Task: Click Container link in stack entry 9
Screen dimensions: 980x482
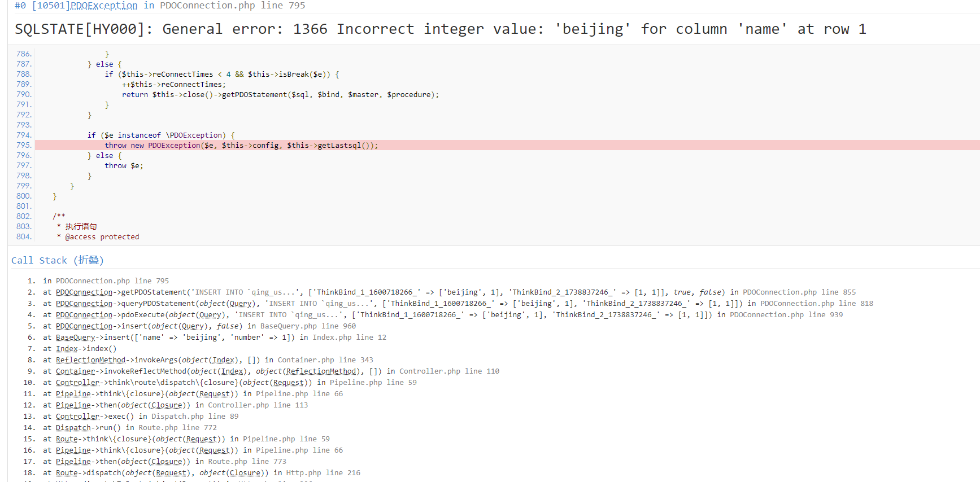Action: click(x=76, y=371)
